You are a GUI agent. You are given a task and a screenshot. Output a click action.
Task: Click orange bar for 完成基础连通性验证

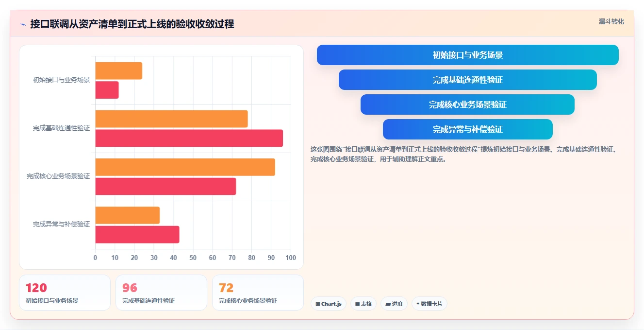click(171, 119)
